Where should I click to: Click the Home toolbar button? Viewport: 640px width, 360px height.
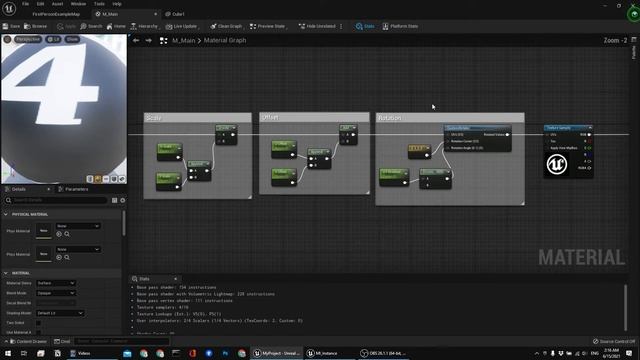coord(116,26)
